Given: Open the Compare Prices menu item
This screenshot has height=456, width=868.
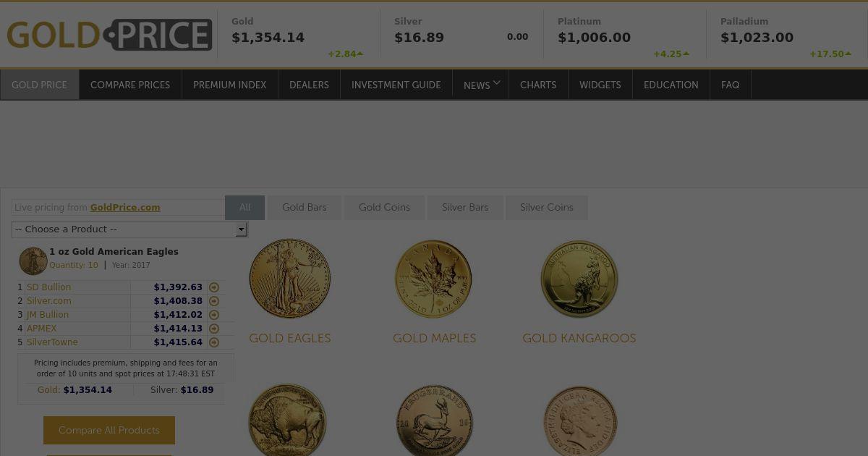Looking at the screenshot, I should coord(130,85).
